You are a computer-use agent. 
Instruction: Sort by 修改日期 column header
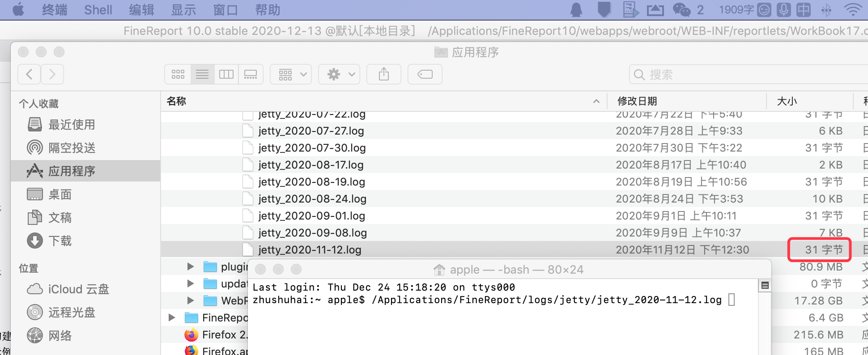[x=687, y=101]
